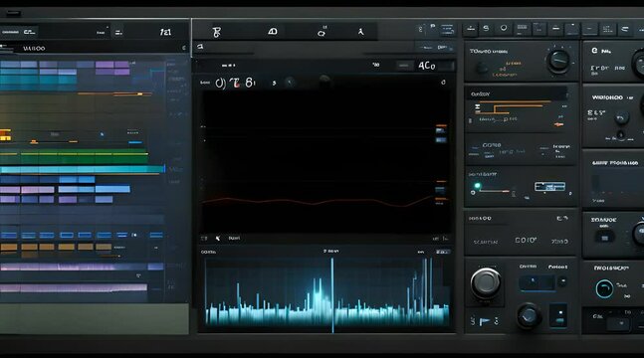This screenshot has height=358, width=644.
Task: Click the vertical playhead line in the waveform
Action: (332, 294)
